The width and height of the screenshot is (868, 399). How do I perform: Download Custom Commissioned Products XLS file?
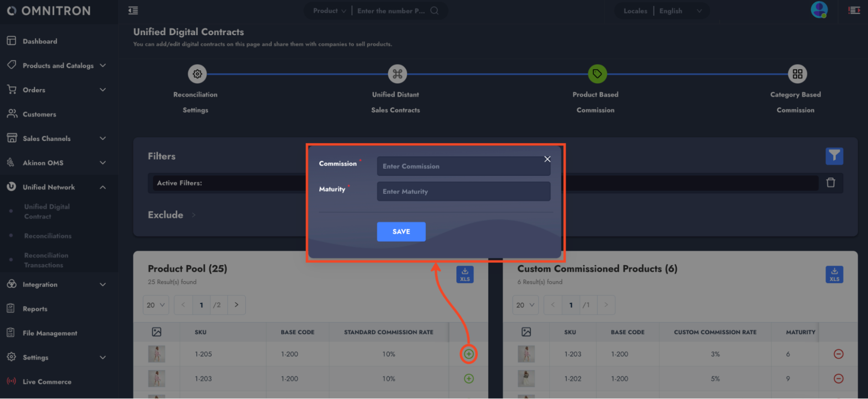(x=834, y=274)
